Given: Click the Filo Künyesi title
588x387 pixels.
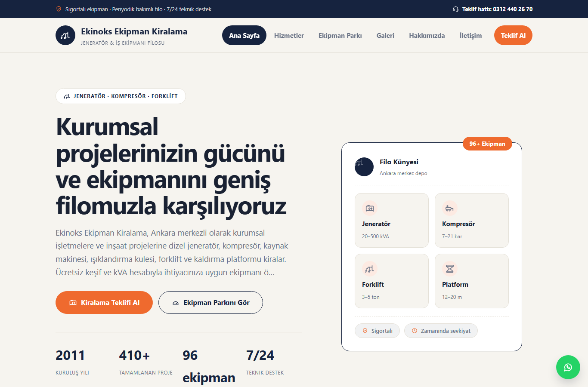Looking at the screenshot, I should 399,162.
